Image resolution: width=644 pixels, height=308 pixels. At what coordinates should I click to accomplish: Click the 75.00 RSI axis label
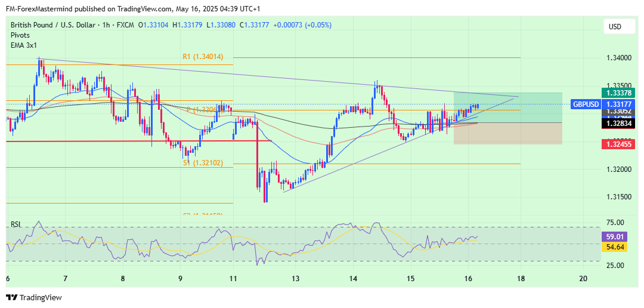(x=615, y=223)
